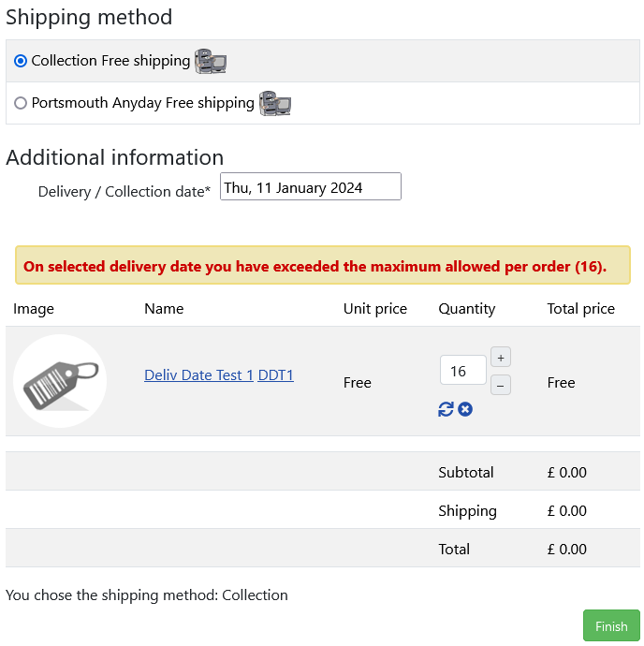Select Portsmouth Anyday Free shipping radio button

(21, 103)
